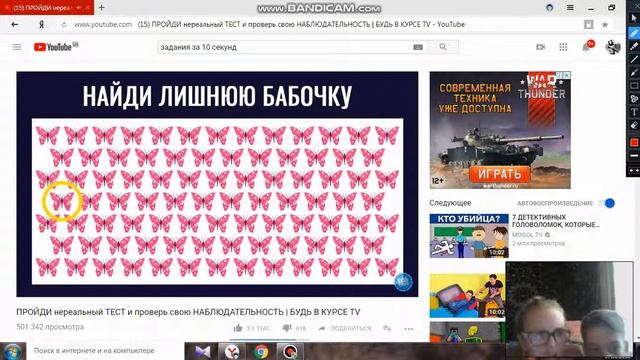Screen dimensions: 640x360
Task: Click the double-arrow collapse button of drawing toolbar
Action: (633, 170)
